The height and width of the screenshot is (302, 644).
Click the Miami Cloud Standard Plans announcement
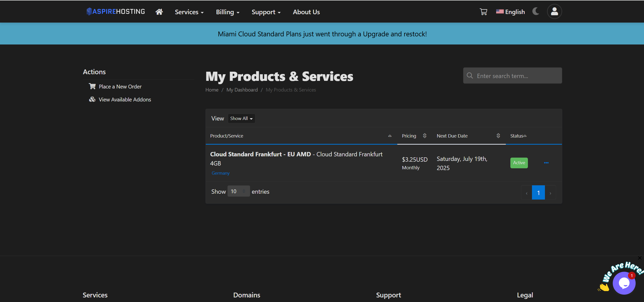[x=322, y=34]
